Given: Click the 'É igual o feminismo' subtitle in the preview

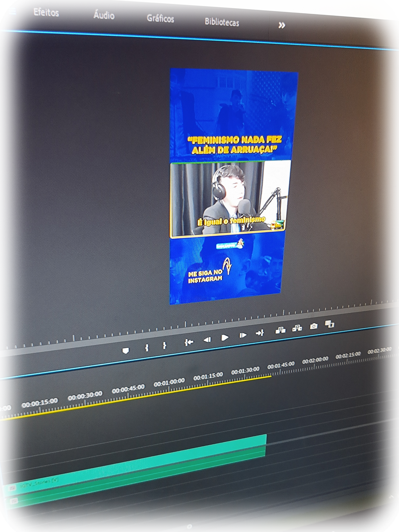Looking at the screenshot, I should click(x=231, y=220).
